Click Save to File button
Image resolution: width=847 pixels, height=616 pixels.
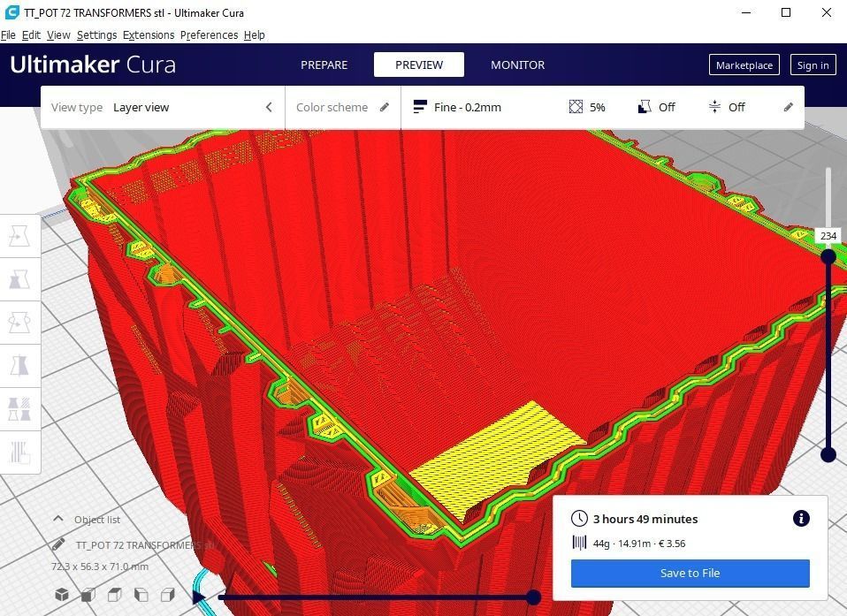tap(690, 573)
